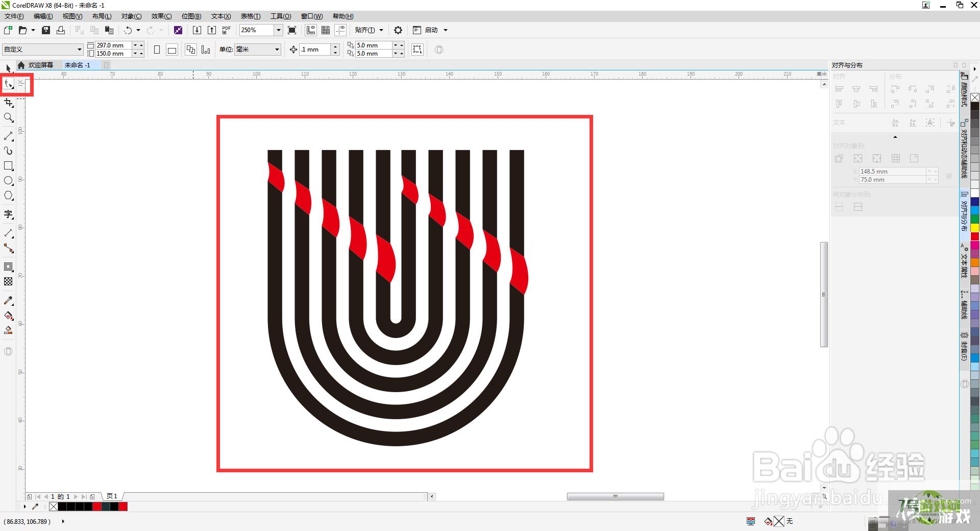
Task: Switch to the 欢迎屏幕 tab
Action: coord(40,65)
